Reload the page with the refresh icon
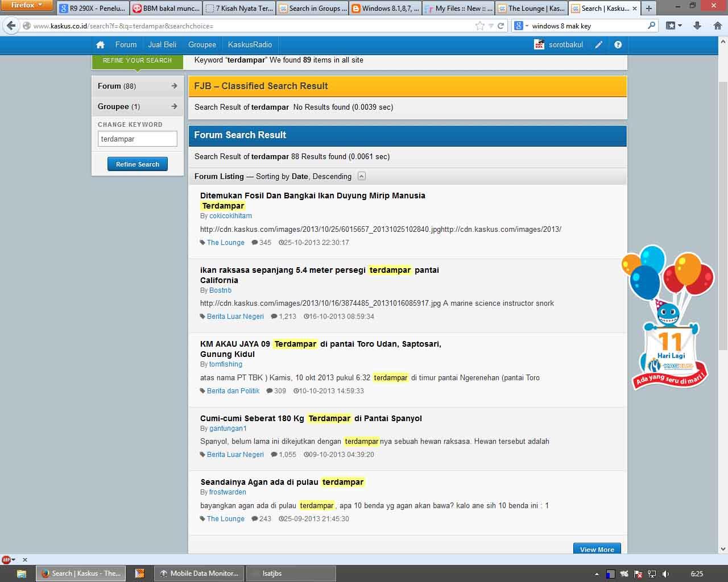The height and width of the screenshot is (582, 728). pyautogui.click(x=501, y=26)
